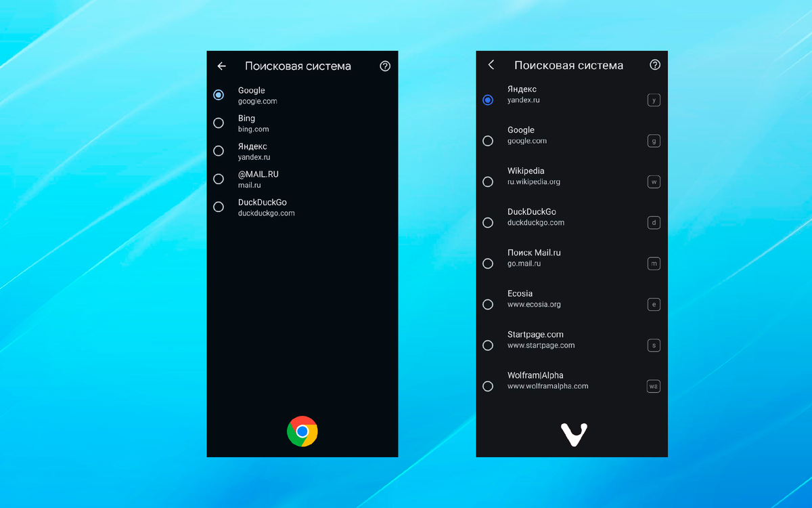Image resolution: width=812 pixels, height=508 pixels.
Task: Select the Bing radio button
Action: [x=219, y=123]
